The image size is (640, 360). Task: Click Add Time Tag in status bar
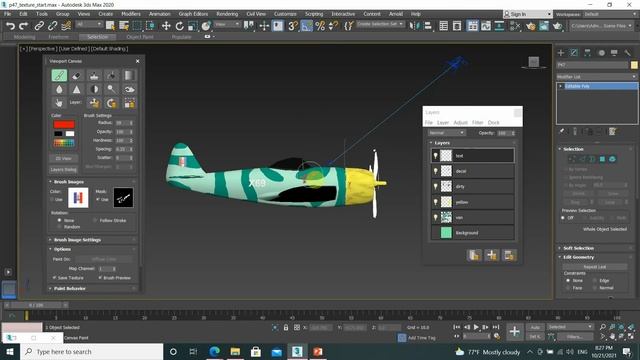[x=422, y=338]
